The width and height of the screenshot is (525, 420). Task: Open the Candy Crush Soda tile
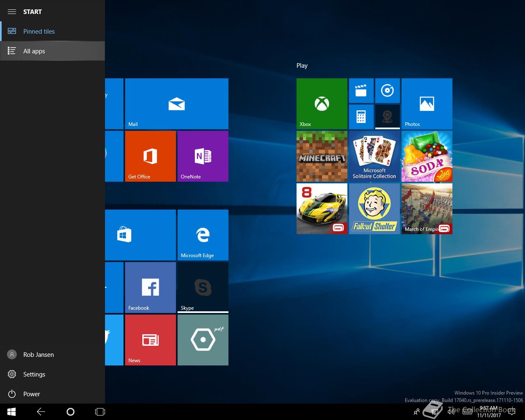pyautogui.click(x=427, y=156)
